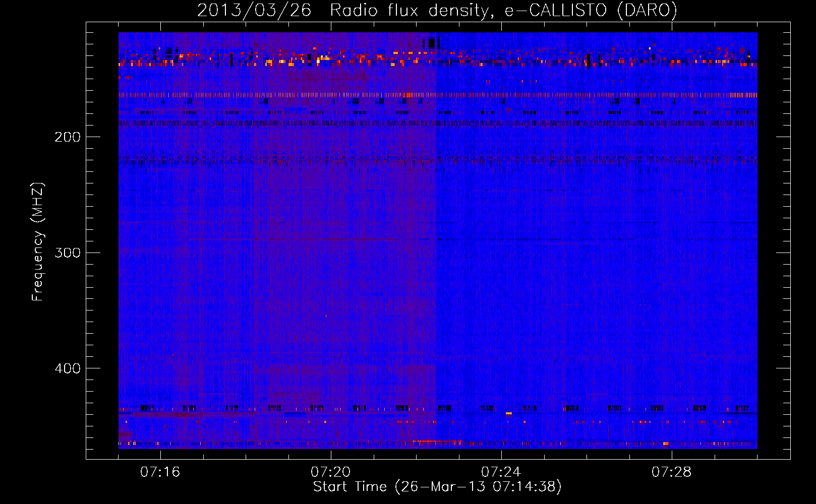Click the 07:28 time tick label
The width and height of the screenshot is (816, 504).
click(672, 472)
